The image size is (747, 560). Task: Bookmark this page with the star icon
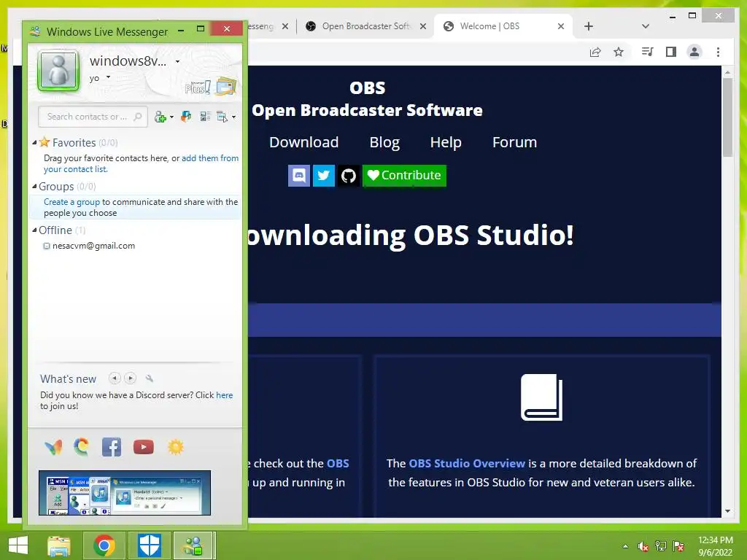[x=619, y=52]
